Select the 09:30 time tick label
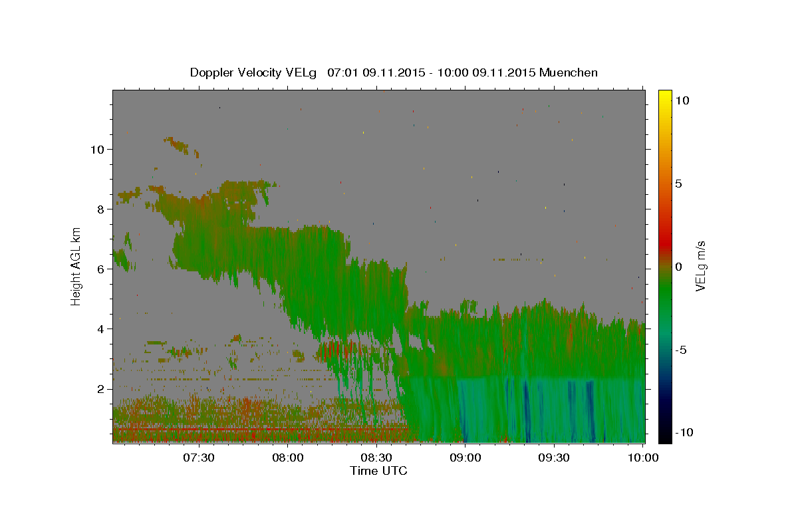The image size is (798, 532). pos(554,458)
